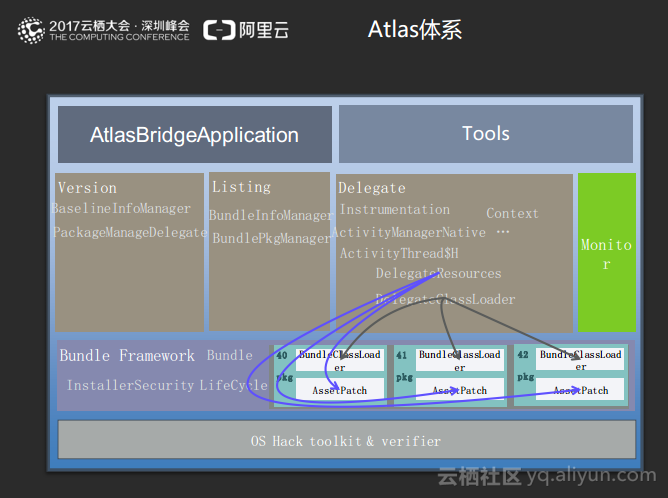
Task: Click the Yunqi conference circular logo
Action: 31,30
